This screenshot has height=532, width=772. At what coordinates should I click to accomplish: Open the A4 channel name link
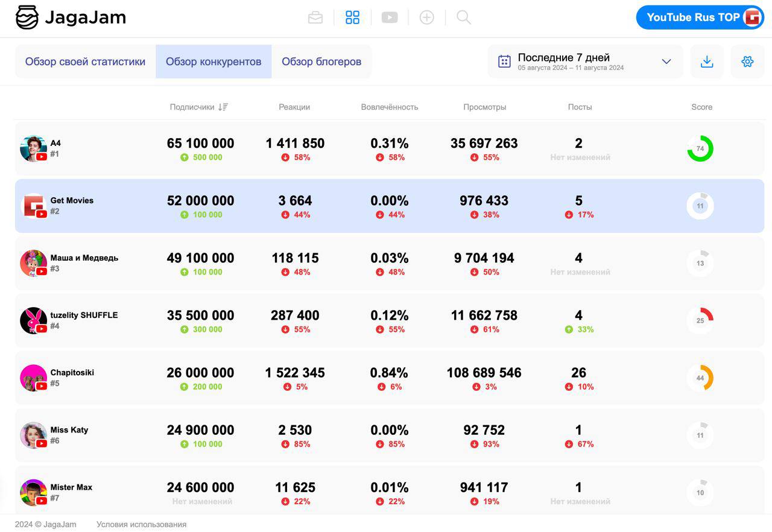click(x=55, y=143)
